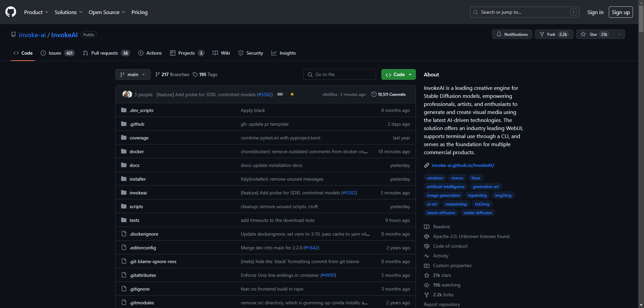Click the folder icon for .dev_scripts
644x308 pixels.
tap(124, 110)
